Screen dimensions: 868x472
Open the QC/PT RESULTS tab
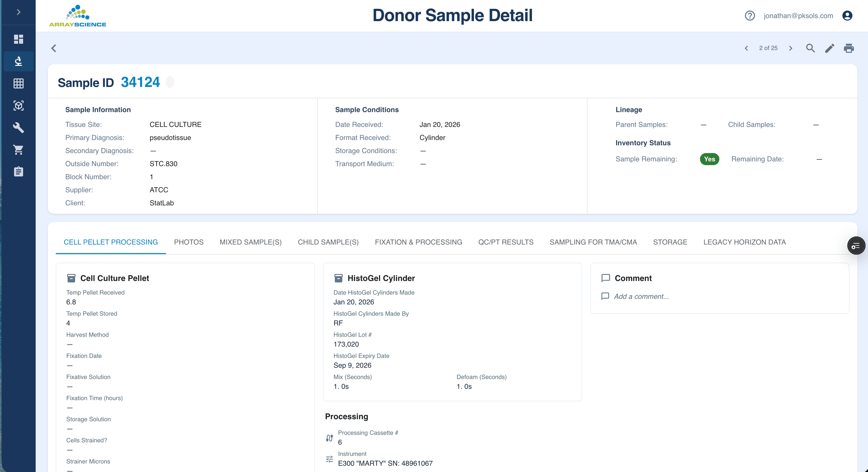506,242
